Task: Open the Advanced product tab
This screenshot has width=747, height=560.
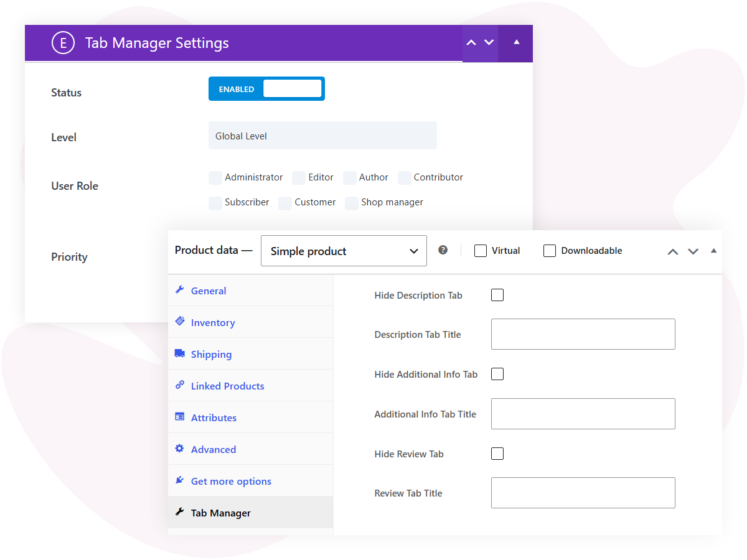Action: point(251,449)
